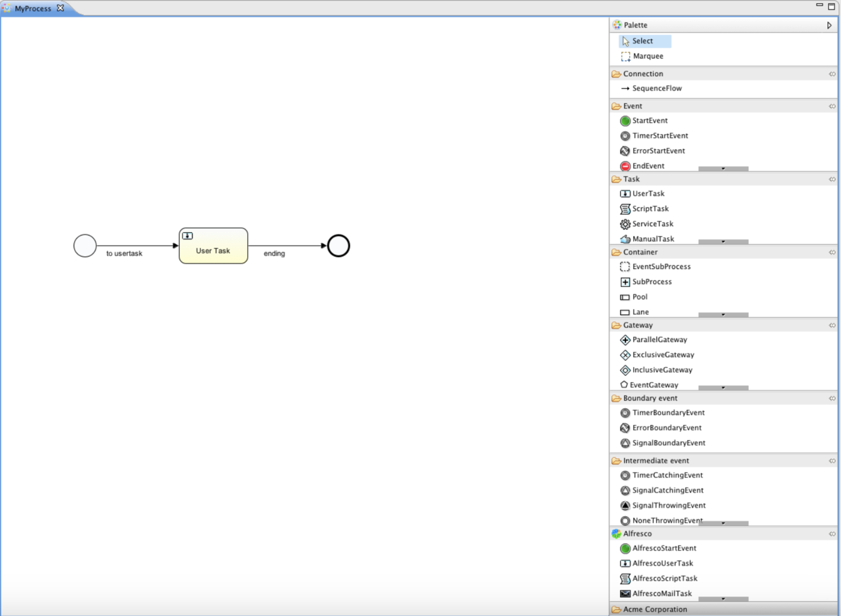Viewport: 841px width, 616px height.
Task: Pick the TimerBoundaryEvent tool
Action: click(x=663, y=413)
